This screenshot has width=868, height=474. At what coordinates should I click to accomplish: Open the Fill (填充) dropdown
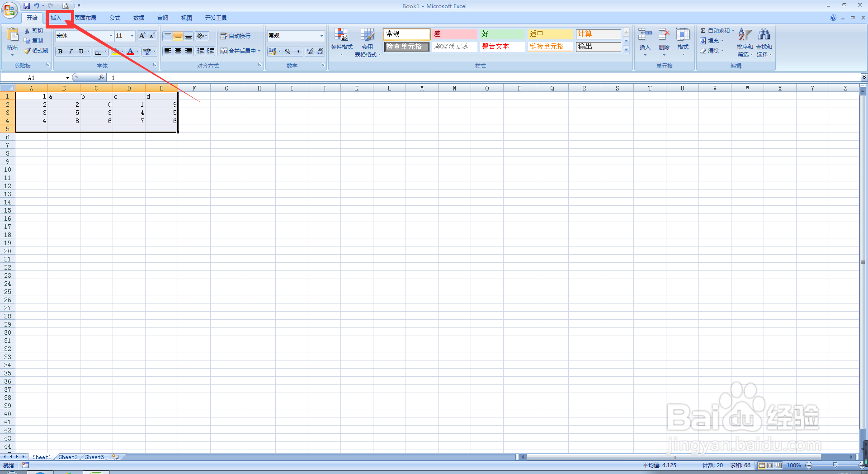(x=712, y=41)
